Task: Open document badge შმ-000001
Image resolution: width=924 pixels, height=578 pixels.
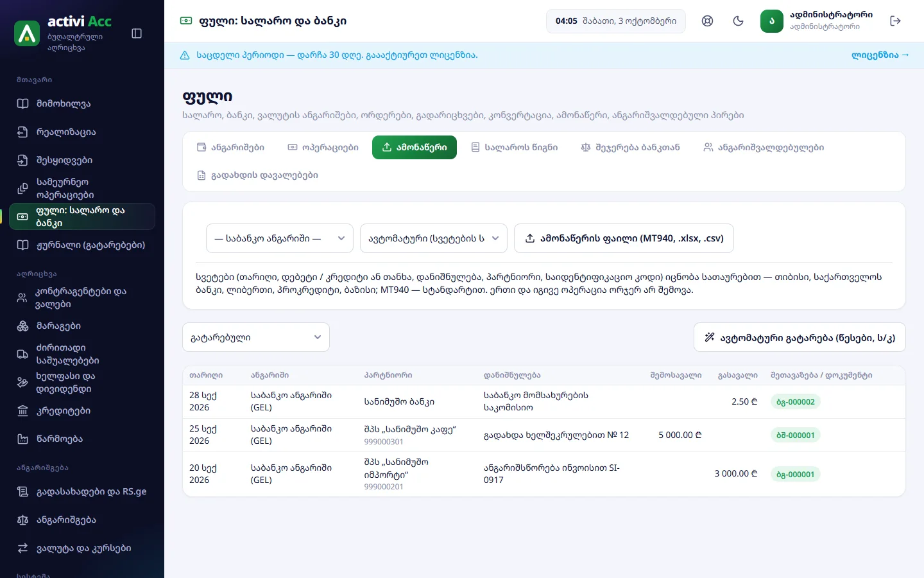Action: (x=795, y=435)
